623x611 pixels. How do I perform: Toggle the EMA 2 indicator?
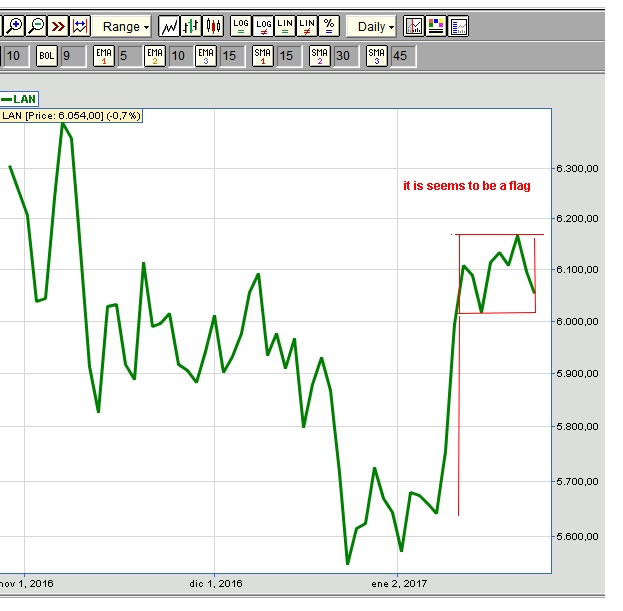click(x=155, y=56)
